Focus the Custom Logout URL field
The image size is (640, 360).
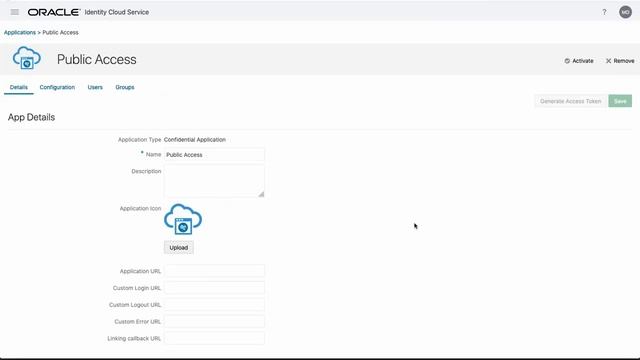pyautogui.click(x=214, y=305)
